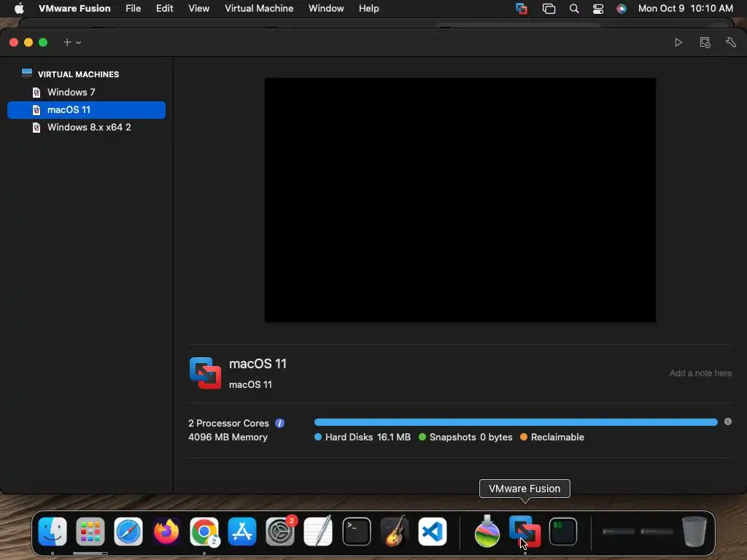The height and width of the screenshot is (560, 747).
Task: Open GarageBand from the Dock
Action: pyautogui.click(x=395, y=532)
